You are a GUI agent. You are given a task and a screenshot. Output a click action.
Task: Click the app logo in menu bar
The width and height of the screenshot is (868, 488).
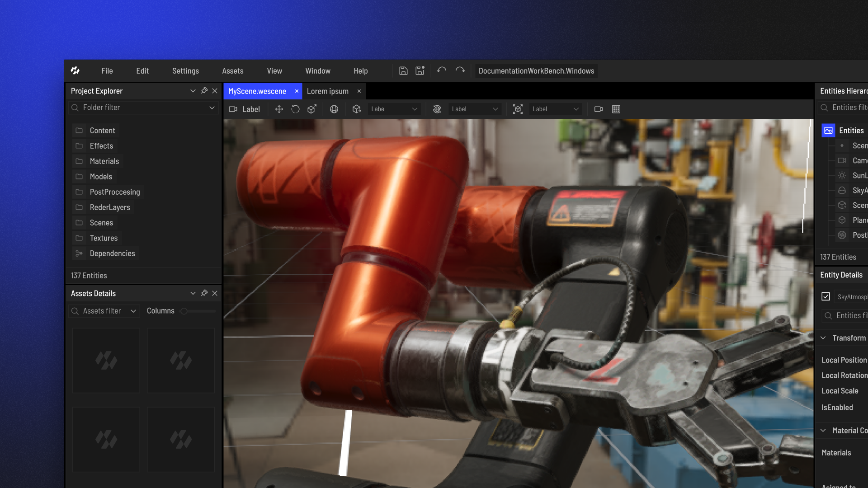pos(75,71)
